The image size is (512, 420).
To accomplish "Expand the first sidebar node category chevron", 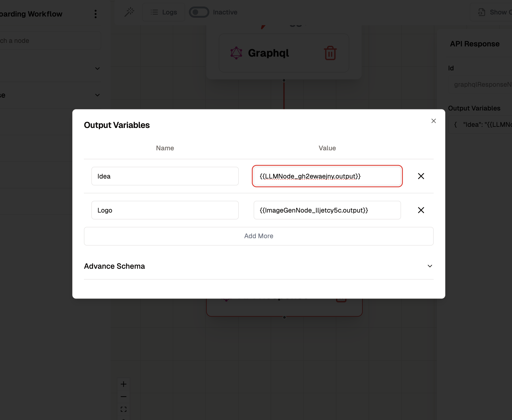I will pos(97,69).
